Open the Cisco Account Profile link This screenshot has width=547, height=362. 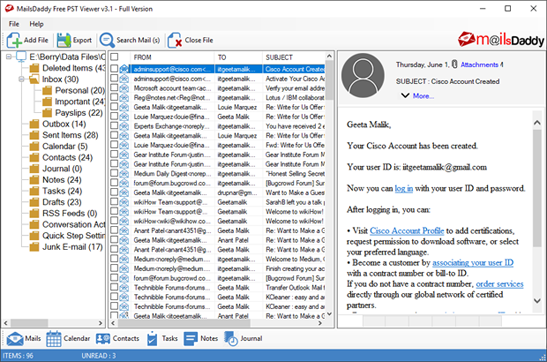pos(407,231)
